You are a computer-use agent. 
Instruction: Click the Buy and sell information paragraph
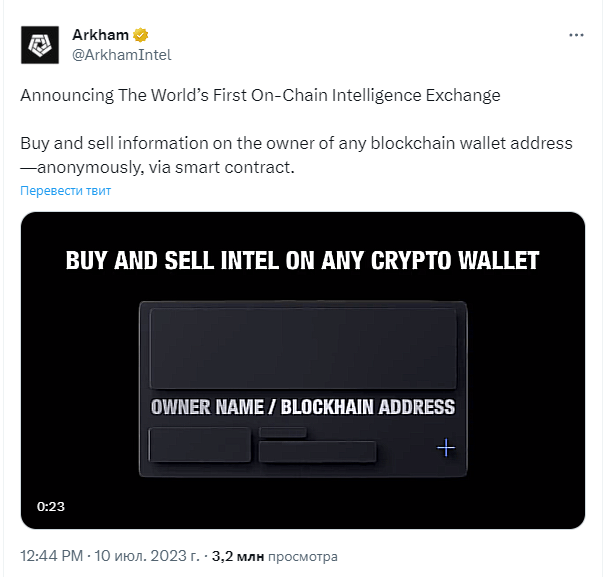pos(296,155)
